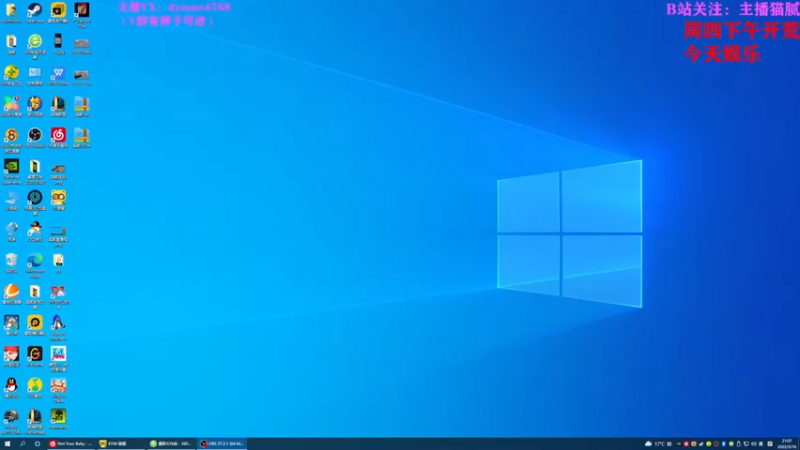The width and height of the screenshot is (800, 450).
Task: Open the Windows Start menu
Action: pos(7,443)
